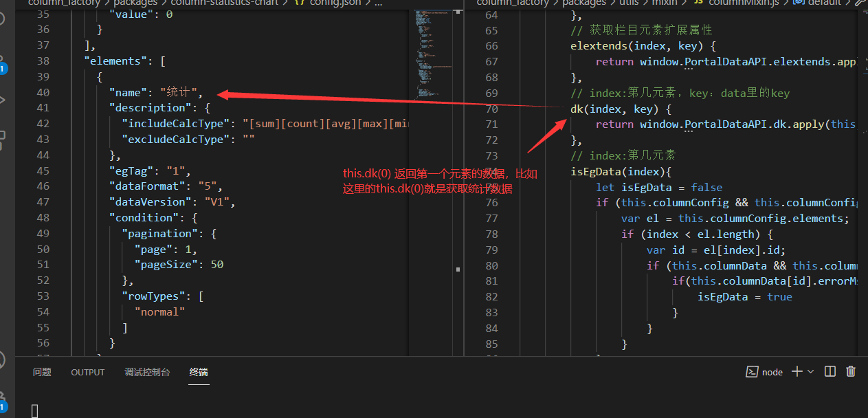Select the 终端 panel tab

click(x=199, y=372)
